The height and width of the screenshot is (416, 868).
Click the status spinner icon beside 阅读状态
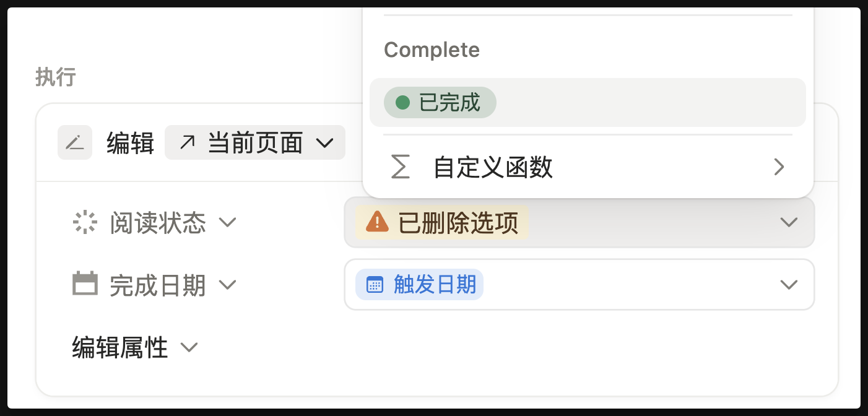click(85, 222)
